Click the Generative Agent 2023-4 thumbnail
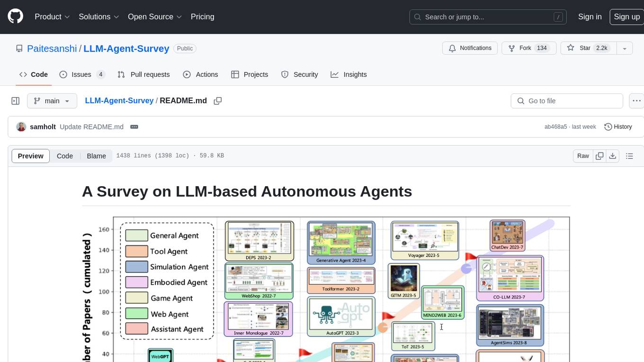644x362 pixels. coord(341,243)
